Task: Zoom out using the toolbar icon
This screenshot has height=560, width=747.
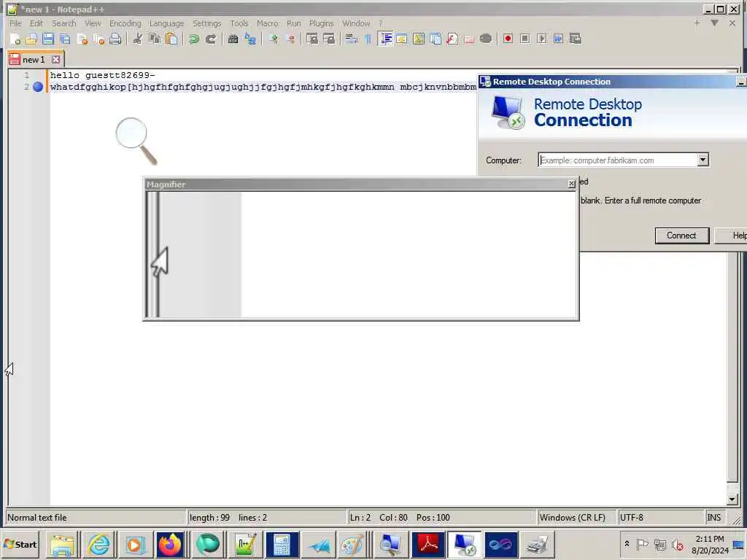Action: coord(290,39)
